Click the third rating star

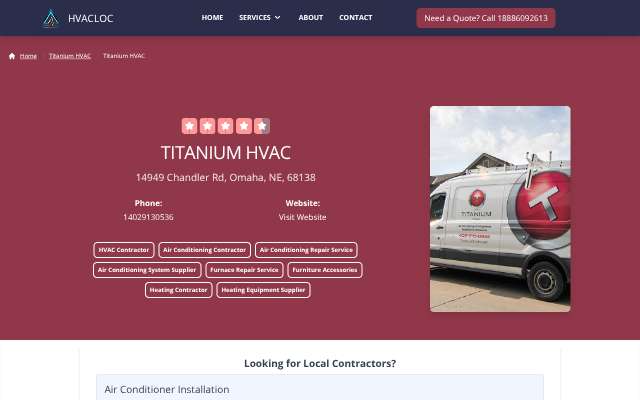(x=225, y=126)
